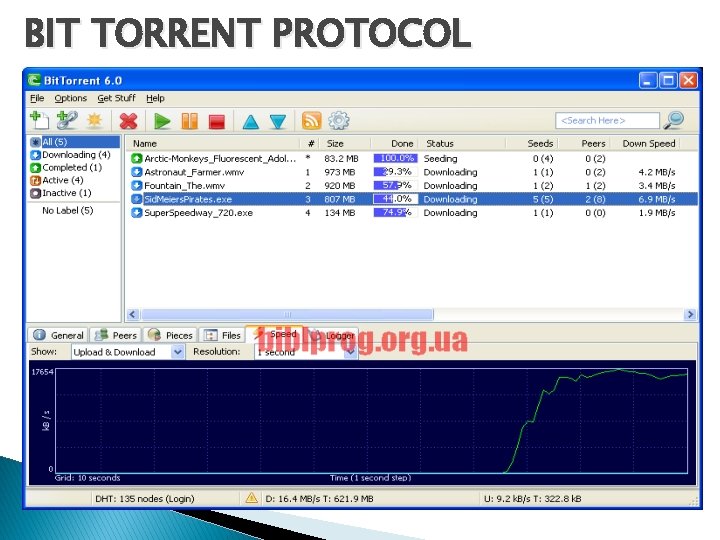The width and height of the screenshot is (720, 540).
Task: Sort by Done column header
Action: pos(394,144)
